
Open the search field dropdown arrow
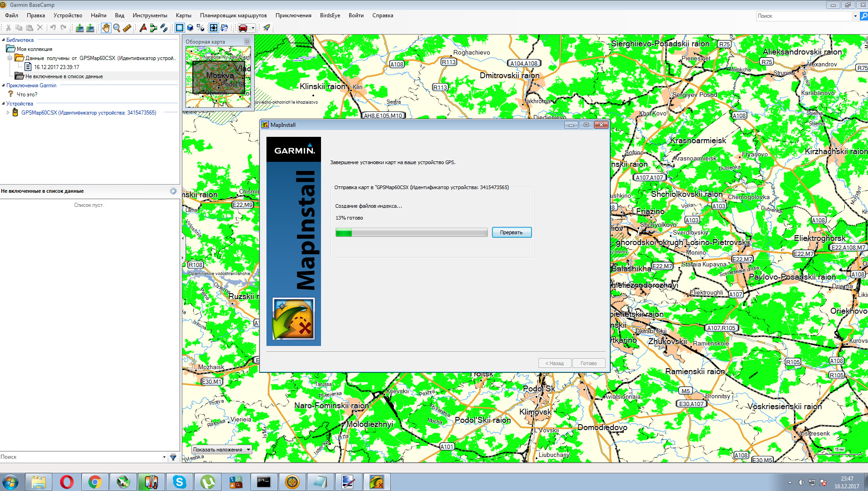[855, 16]
